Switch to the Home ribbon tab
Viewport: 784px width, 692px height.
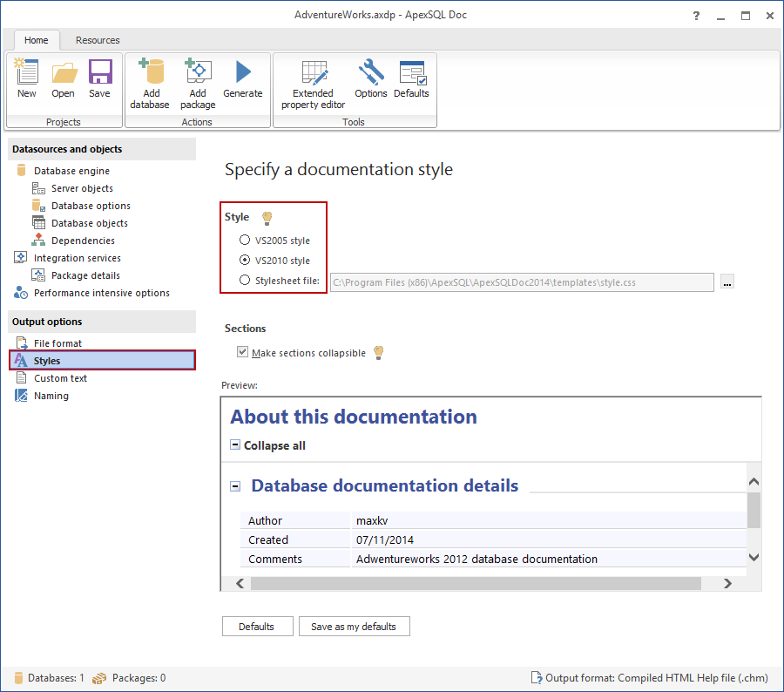tap(37, 40)
